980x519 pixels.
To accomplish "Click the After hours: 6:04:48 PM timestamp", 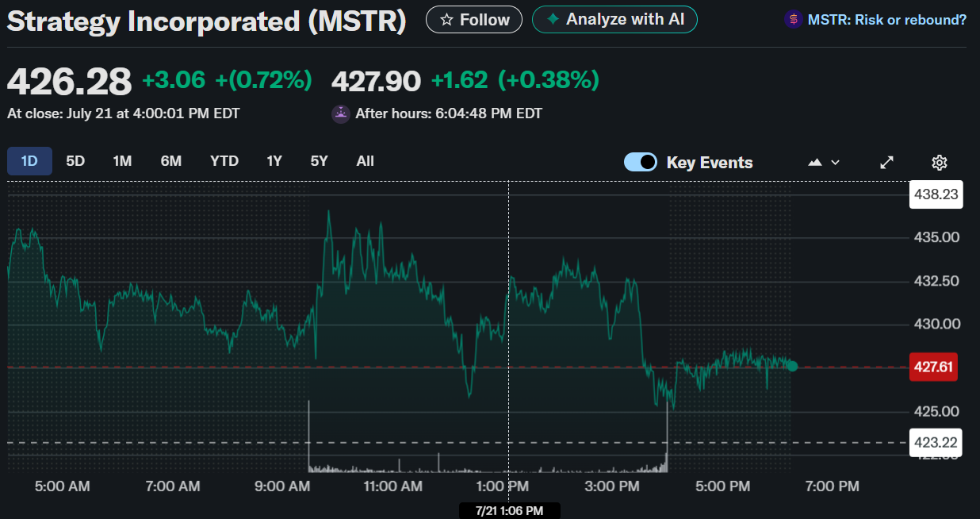I will pos(449,113).
